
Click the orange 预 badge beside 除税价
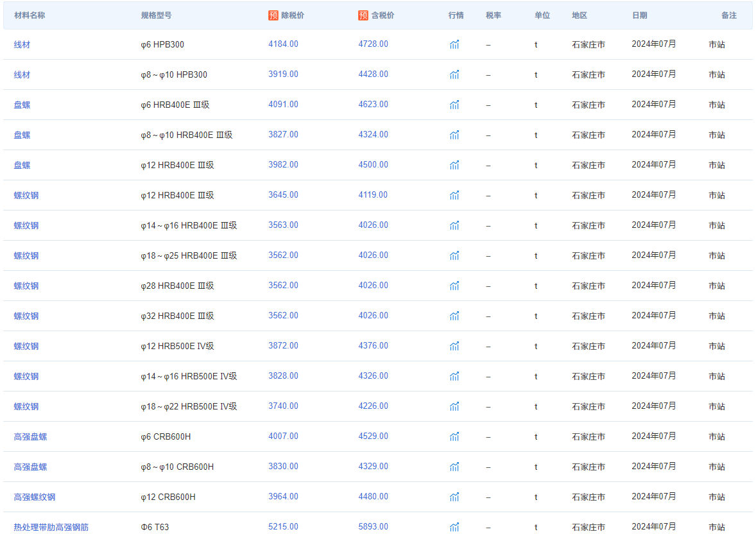pyautogui.click(x=273, y=15)
